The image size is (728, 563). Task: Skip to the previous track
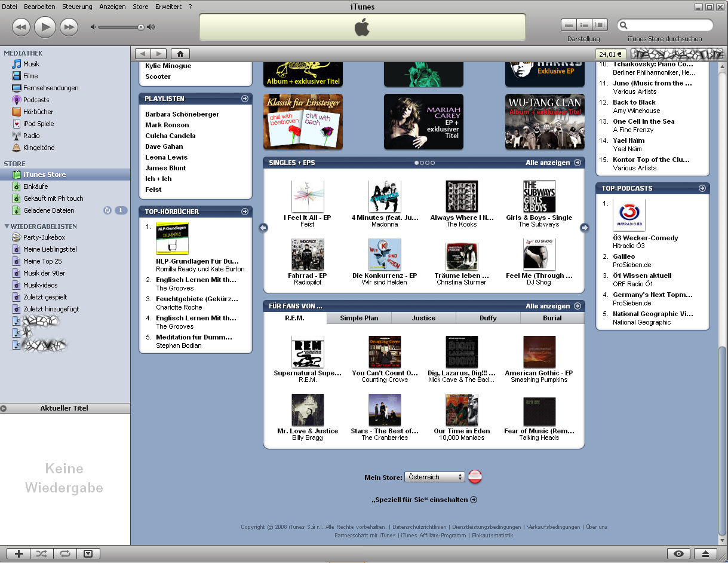[21, 27]
